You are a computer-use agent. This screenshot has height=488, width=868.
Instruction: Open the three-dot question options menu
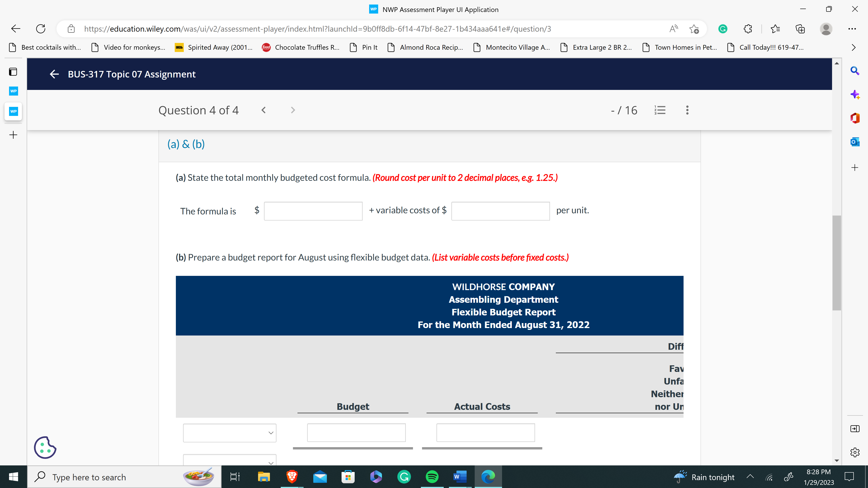(x=687, y=110)
